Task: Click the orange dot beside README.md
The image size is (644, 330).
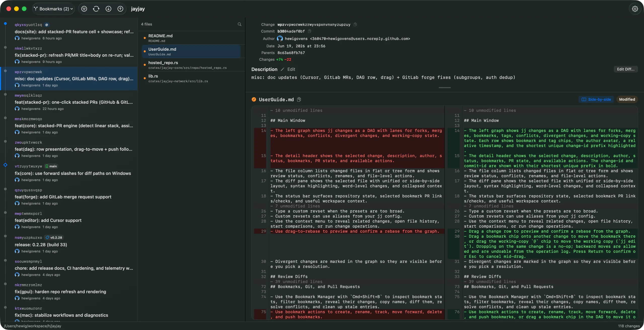Action: coord(145,38)
